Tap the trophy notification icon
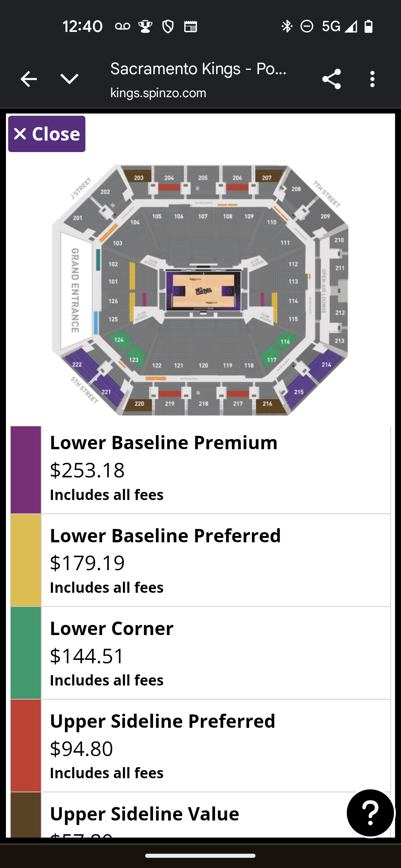Image resolution: width=401 pixels, height=868 pixels. click(145, 26)
